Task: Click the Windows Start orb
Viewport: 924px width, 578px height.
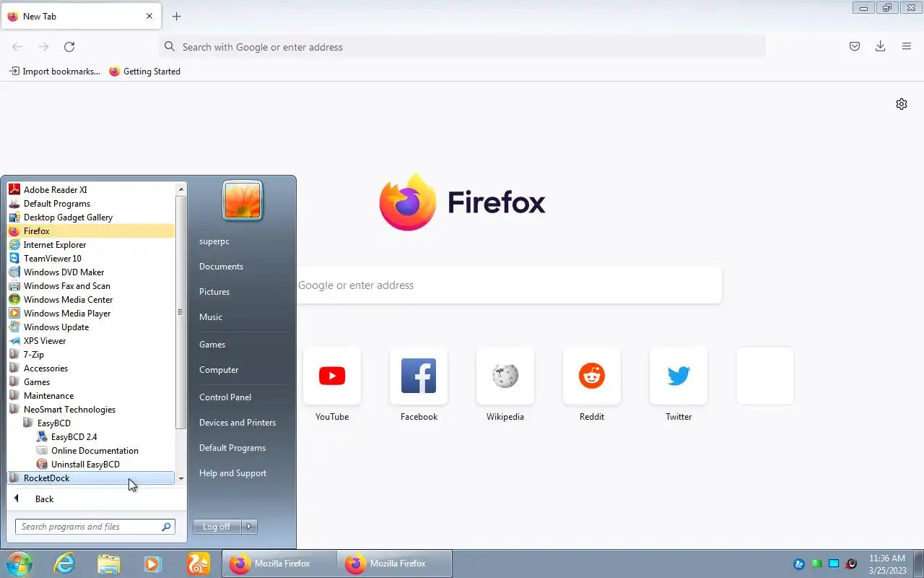Action: pyautogui.click(x=19, y=564)
